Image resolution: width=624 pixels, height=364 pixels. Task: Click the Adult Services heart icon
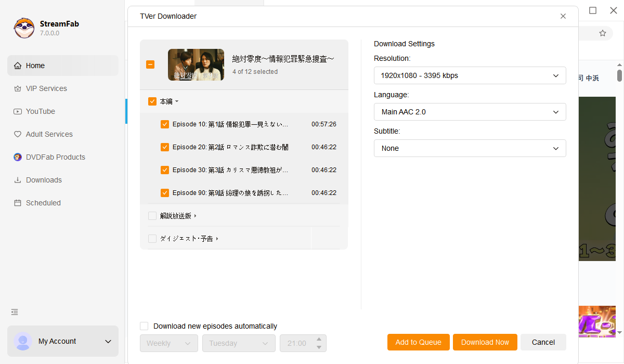point(18,134)
